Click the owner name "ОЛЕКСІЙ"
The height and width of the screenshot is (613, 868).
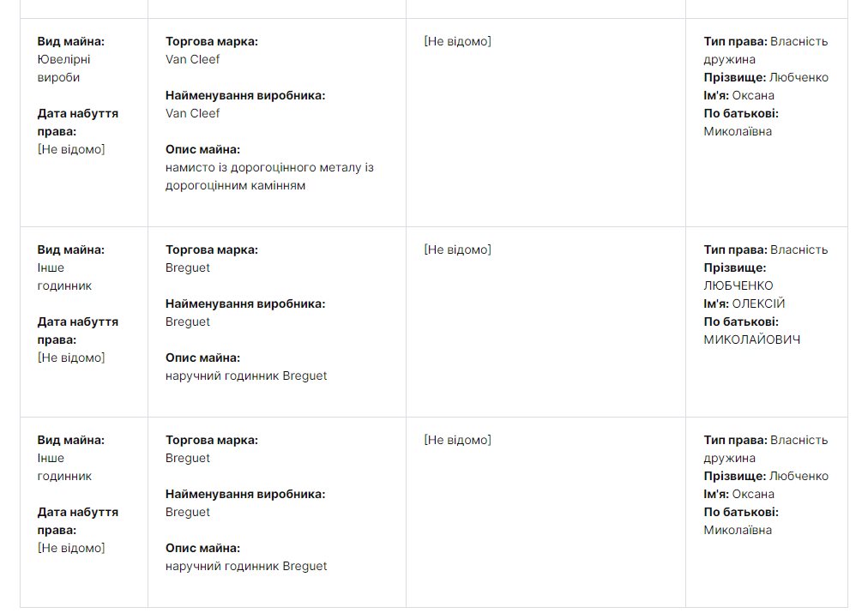tap(758, 303)
